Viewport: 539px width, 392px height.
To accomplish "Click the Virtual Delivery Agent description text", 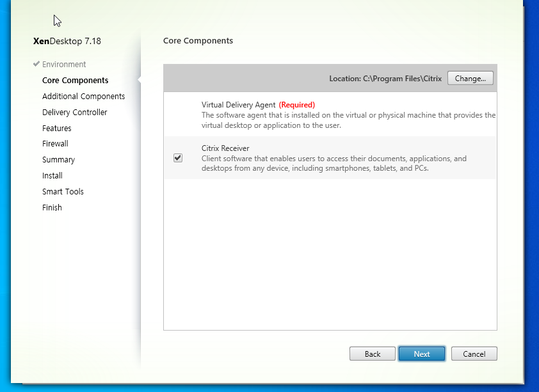I will 349,120.
